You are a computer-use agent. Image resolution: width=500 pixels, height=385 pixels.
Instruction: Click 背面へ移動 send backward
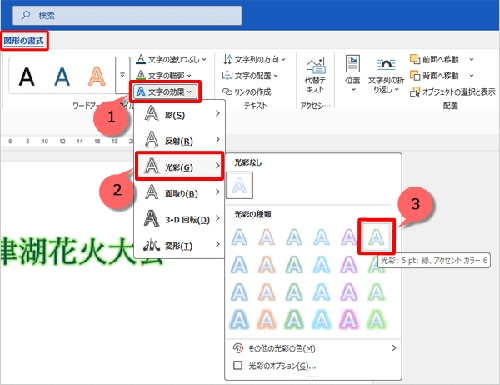435,76
